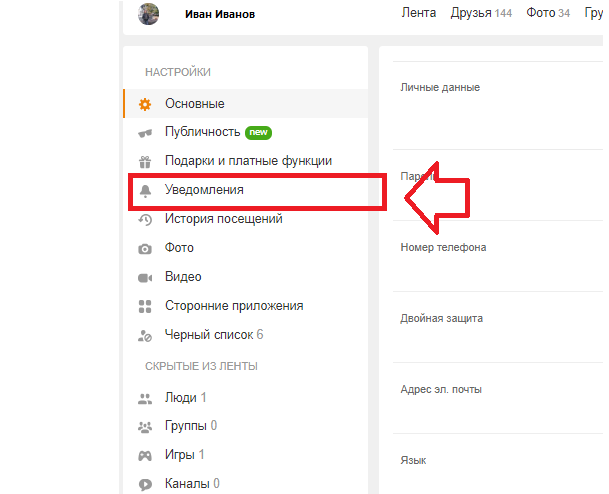The width and height of the screenshot is (609, 494).
Task: Open Номер телефона settings row
Action: pyautogui.click(x=443, y=247)
